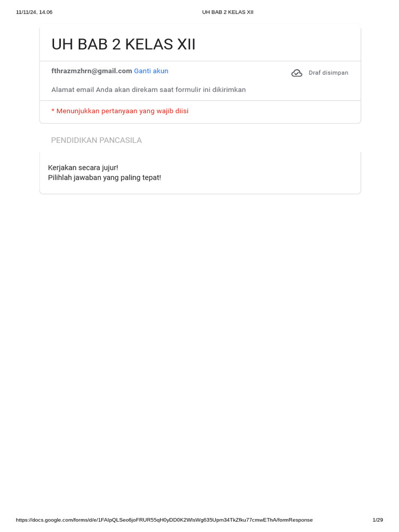Click the Draf disimpan status label

(x=328, y=73)
